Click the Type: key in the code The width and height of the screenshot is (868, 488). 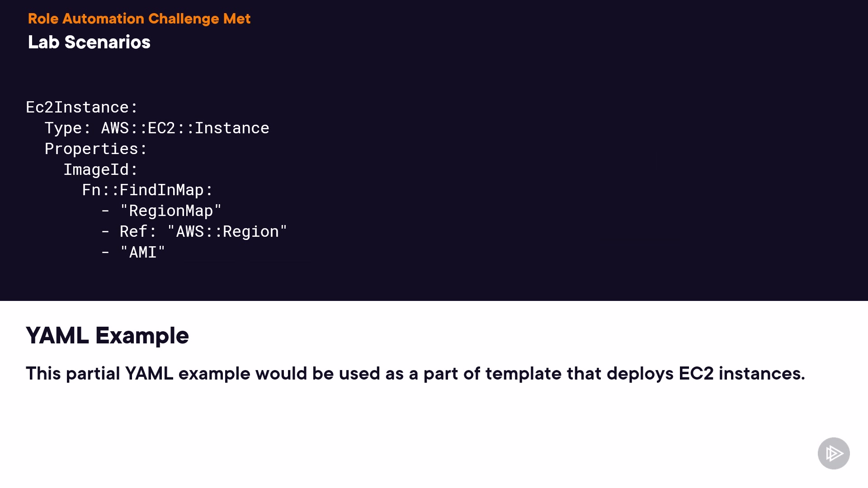[x=67, y=128]
